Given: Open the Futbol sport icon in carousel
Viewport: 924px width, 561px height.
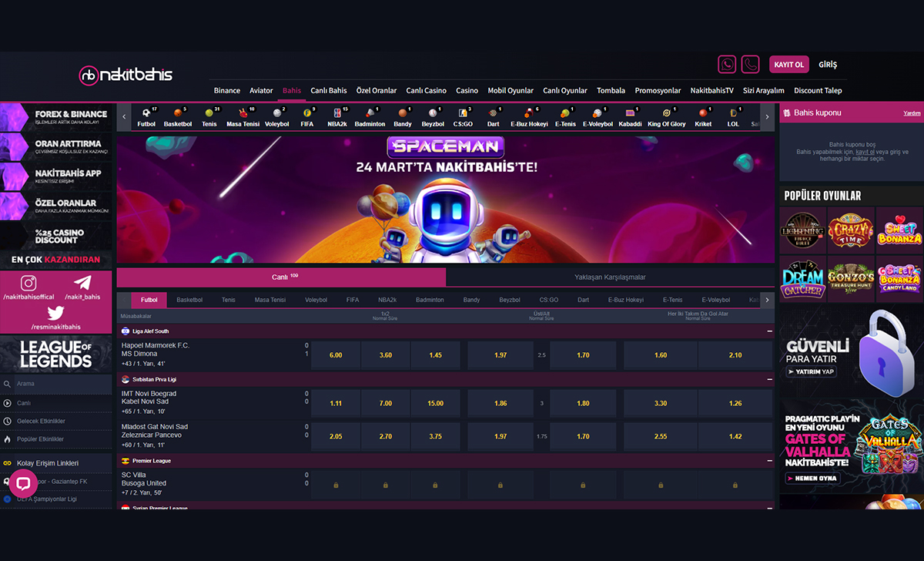Looking at the screenshot, I should click(146, 117).
